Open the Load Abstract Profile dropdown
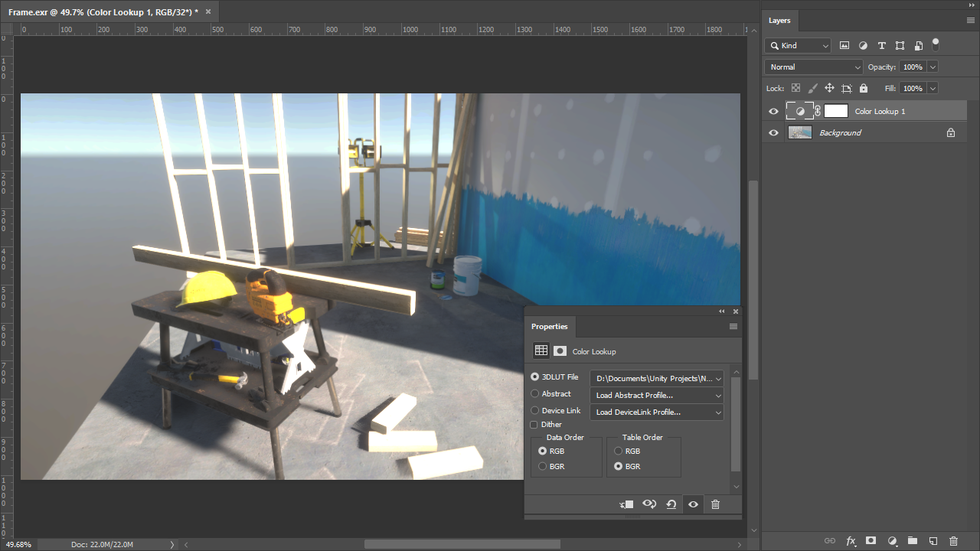Viewport: 980px width, 551px height. pos(656,395)
